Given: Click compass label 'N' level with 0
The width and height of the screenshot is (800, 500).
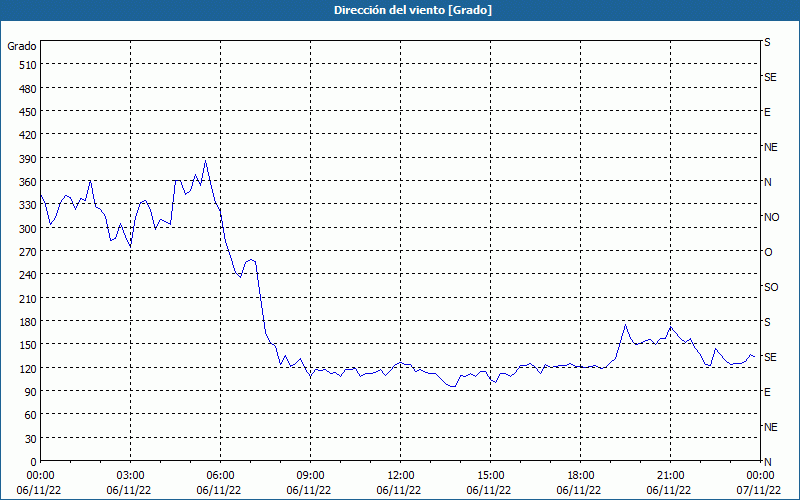Looking at the screenshot, I should pyautogui.click(x=768, y=462).
